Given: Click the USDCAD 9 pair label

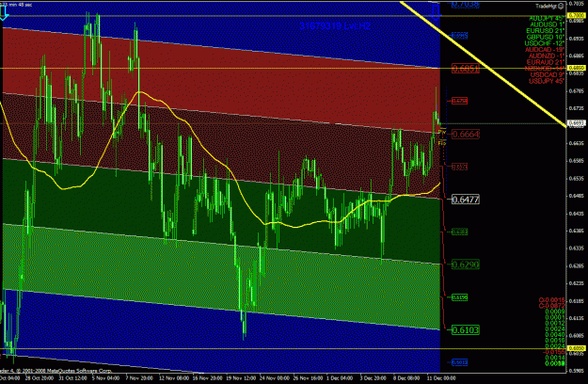Looking at the screenshot, I should click(548, 75).
